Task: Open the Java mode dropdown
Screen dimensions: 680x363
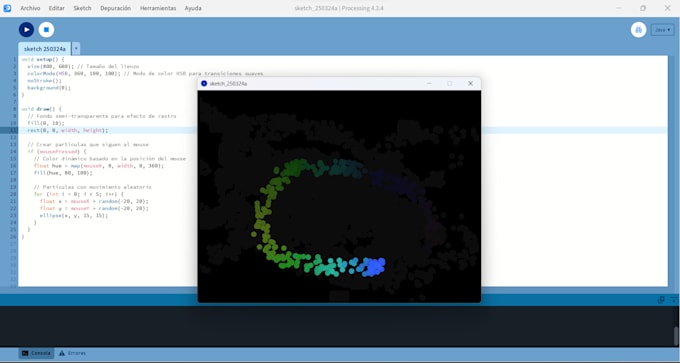Action: coord(662,29)
